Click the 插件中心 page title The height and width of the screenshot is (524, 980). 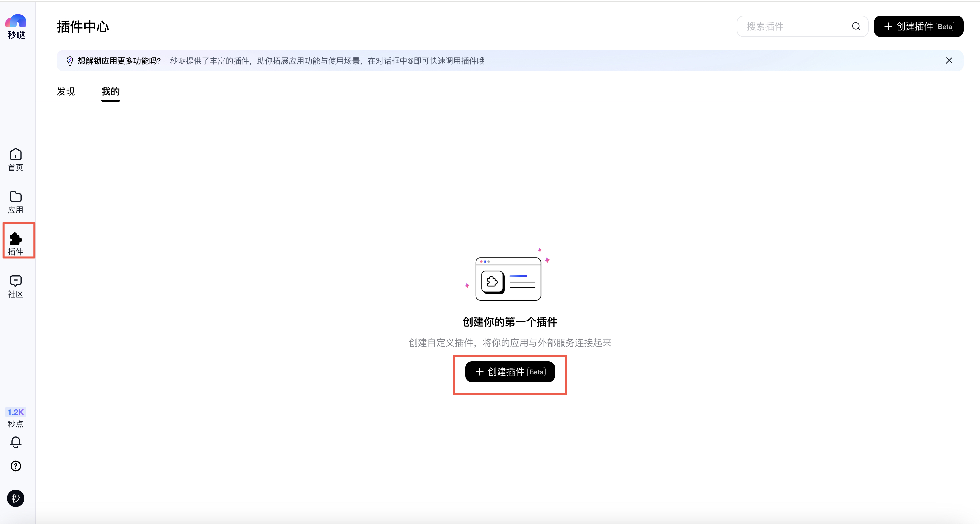click(x=83, y=27)
